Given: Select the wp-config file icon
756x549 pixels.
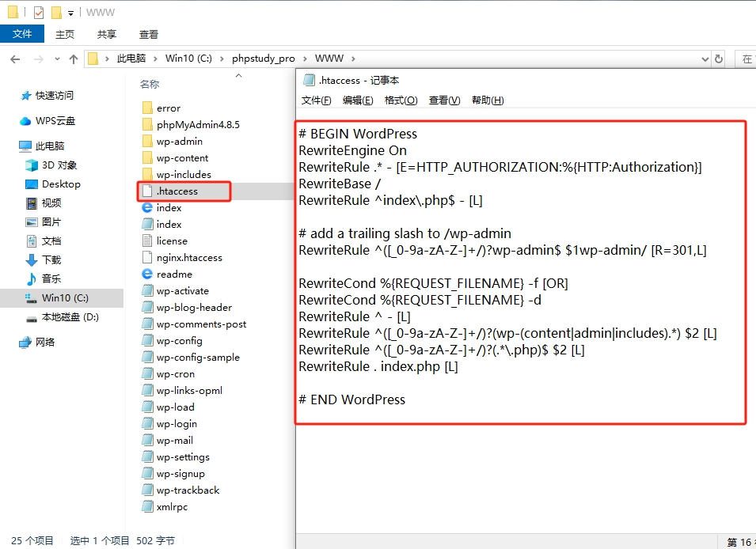Looking at the screenshot, I should pos(147,340).
